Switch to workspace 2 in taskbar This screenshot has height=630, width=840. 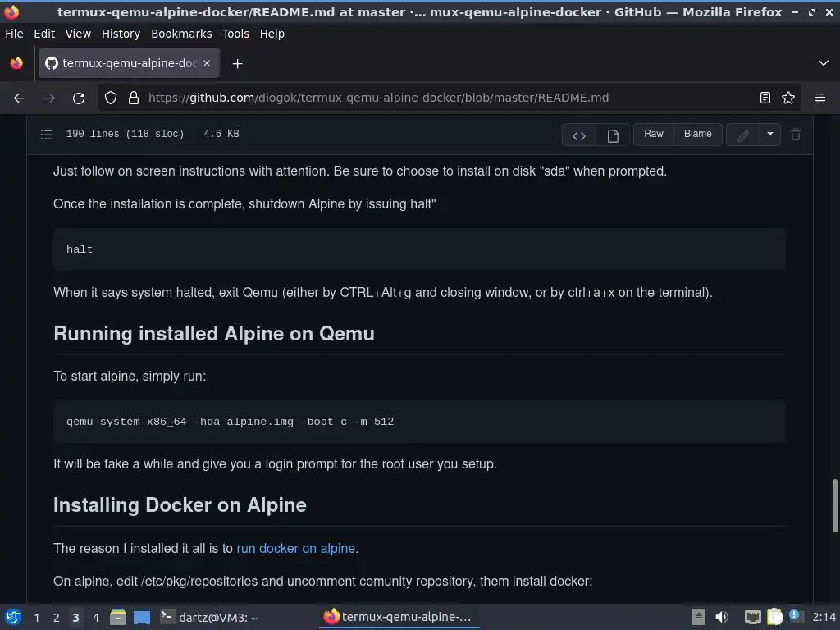(x=57, y=618)
